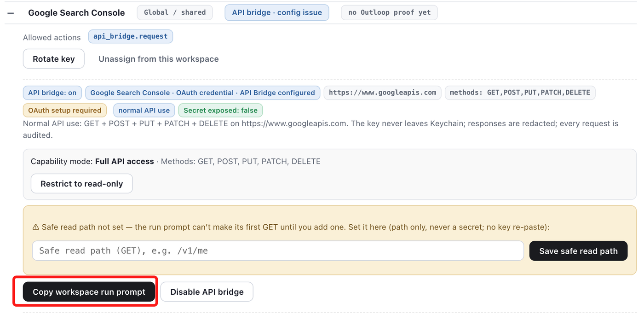Viewport: 644px width, 315px height.
Task: Click the api_bridge.request action chip
Action: (x=131, y=36)
